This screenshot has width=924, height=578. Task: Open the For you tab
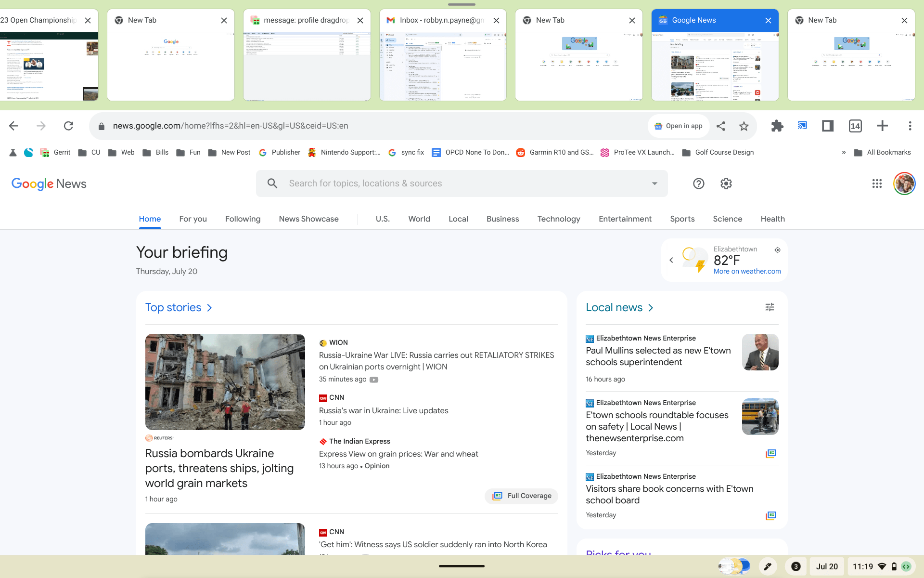[x=192, y=219]
